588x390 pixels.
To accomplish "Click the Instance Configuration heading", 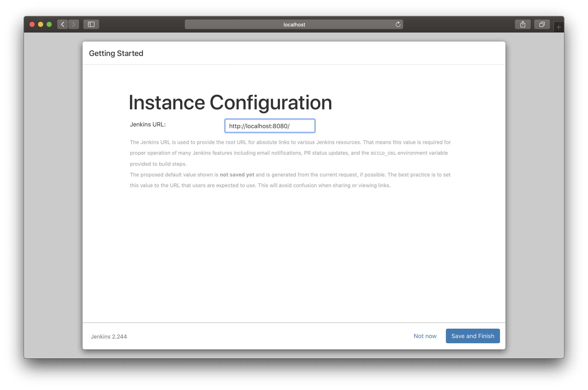I will click(x=230, y=103).
